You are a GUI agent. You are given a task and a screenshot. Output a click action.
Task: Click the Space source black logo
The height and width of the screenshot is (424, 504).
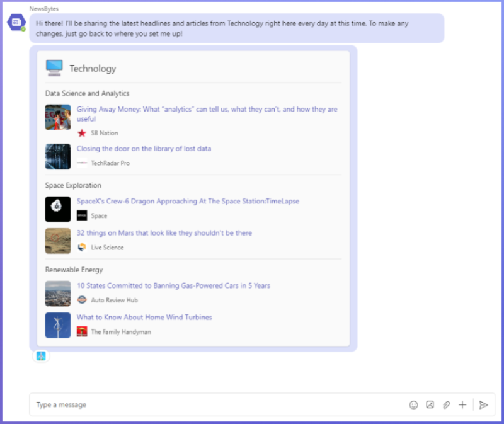pyautogui.click(x=82, y=215)
